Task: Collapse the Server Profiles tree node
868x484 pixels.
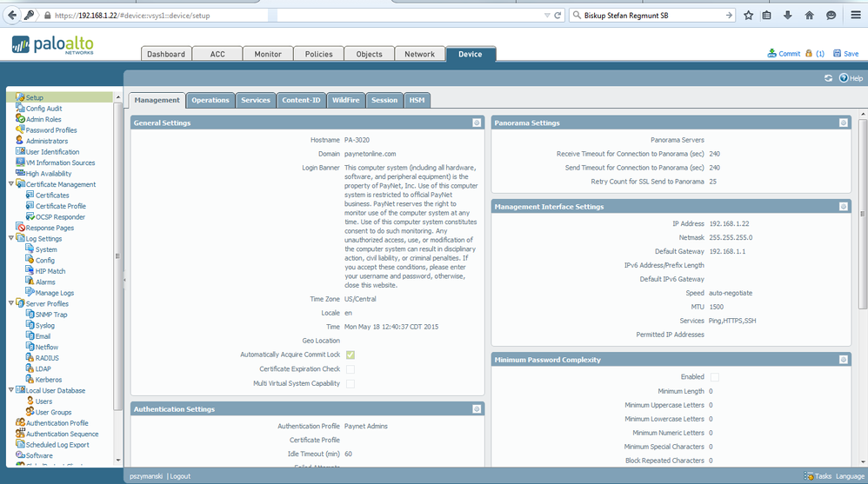Action: (x=11, y=303)
